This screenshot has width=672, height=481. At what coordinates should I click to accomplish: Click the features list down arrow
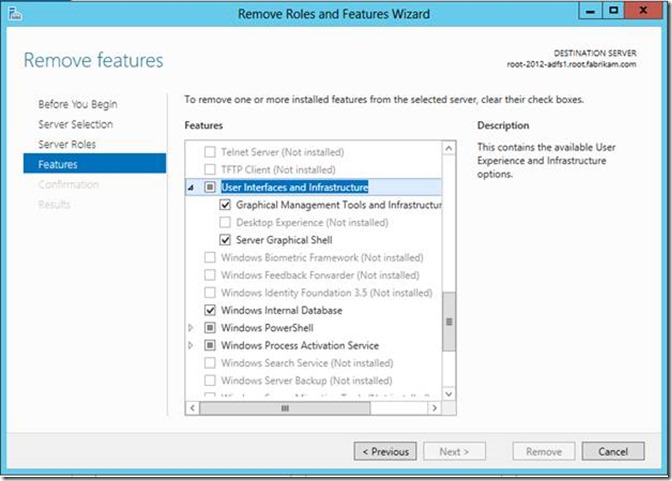coord(449,394)
